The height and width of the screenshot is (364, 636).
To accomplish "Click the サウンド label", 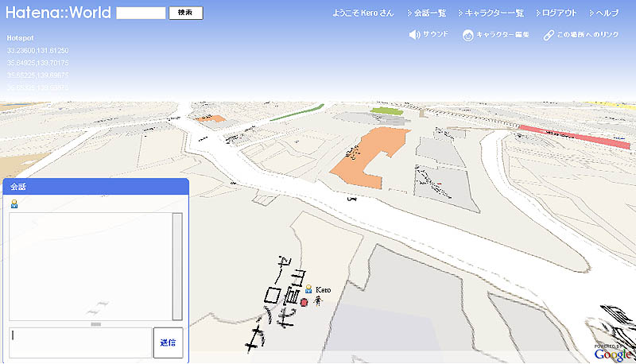I will (x=436, y=34).
